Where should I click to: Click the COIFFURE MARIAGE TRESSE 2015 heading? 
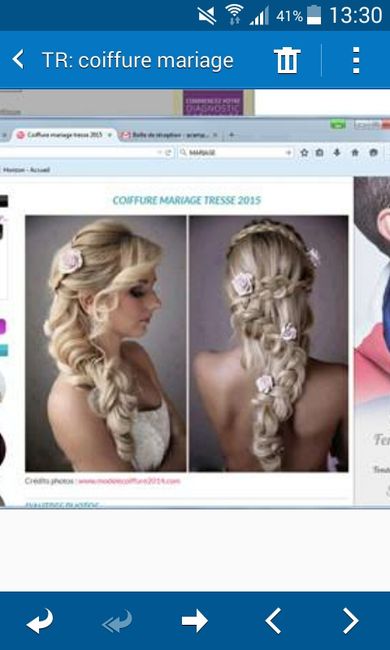pos(187,201)
